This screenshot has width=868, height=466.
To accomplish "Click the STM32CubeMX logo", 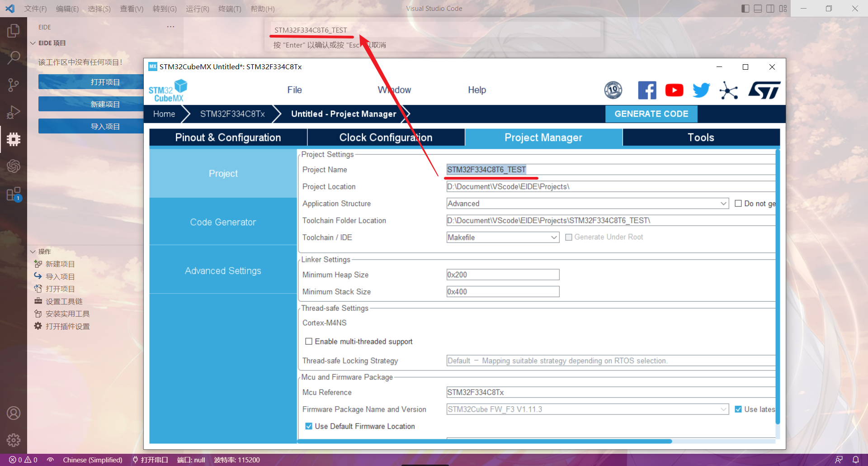I will coord(168,90).
